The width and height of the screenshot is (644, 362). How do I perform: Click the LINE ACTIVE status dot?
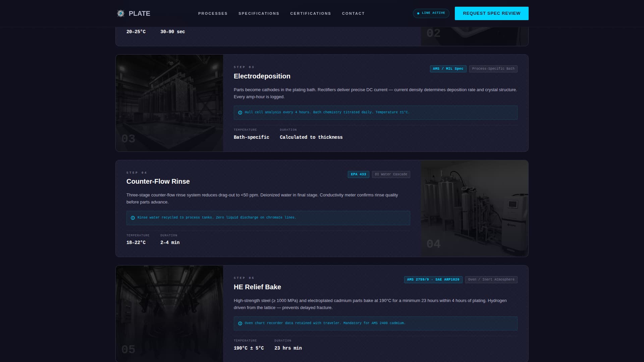point(418,13)
